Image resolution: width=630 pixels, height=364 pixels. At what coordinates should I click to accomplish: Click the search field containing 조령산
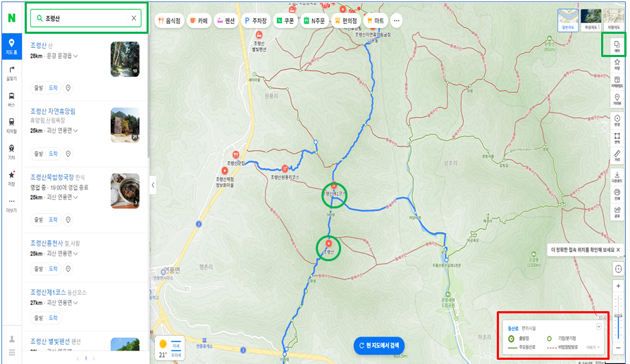pos(86,18)
